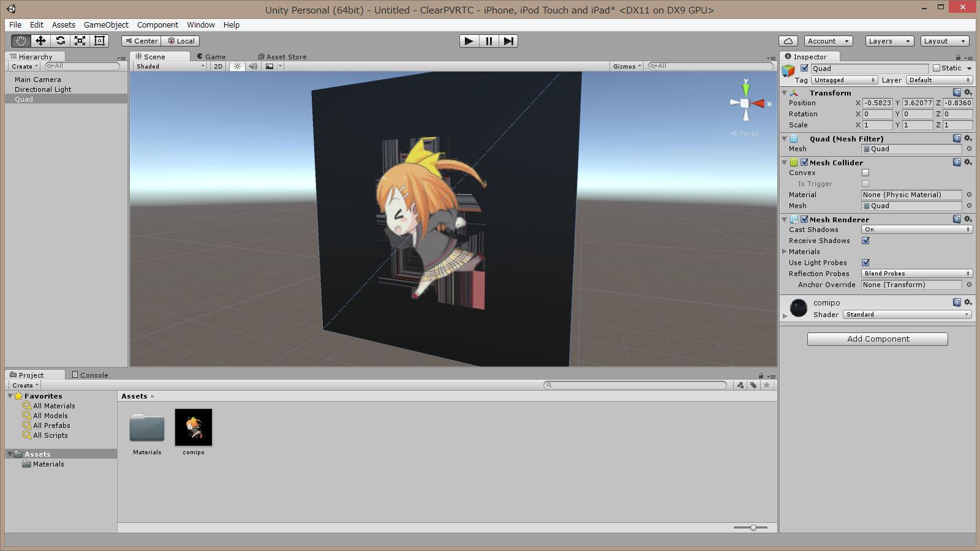Open Quad Mesh Filter gear menu
This screenshot has width=980, height=551.
[968, 138]
